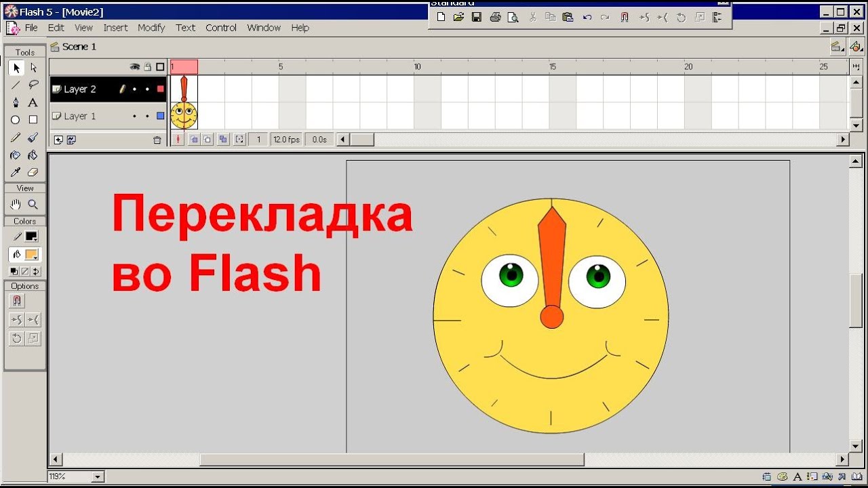Select the Arrow tool
Image resolution: width=868 pixels, height=488 pixels.
tap(16, 68)
